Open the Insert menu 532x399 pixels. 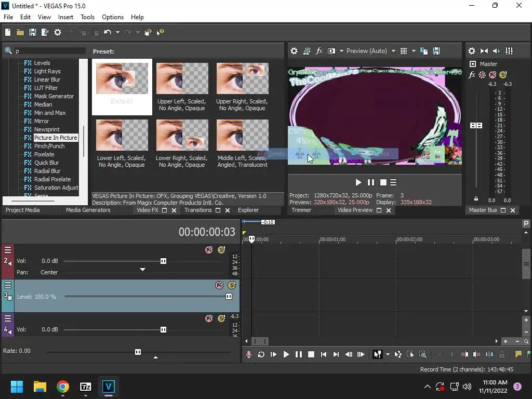point(65,17)
